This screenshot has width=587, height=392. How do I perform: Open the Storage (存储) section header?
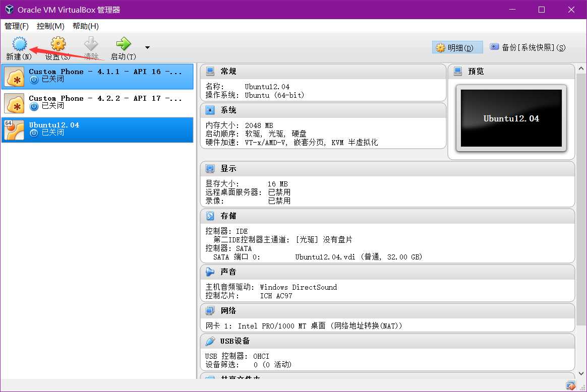(x=387, y=216)
